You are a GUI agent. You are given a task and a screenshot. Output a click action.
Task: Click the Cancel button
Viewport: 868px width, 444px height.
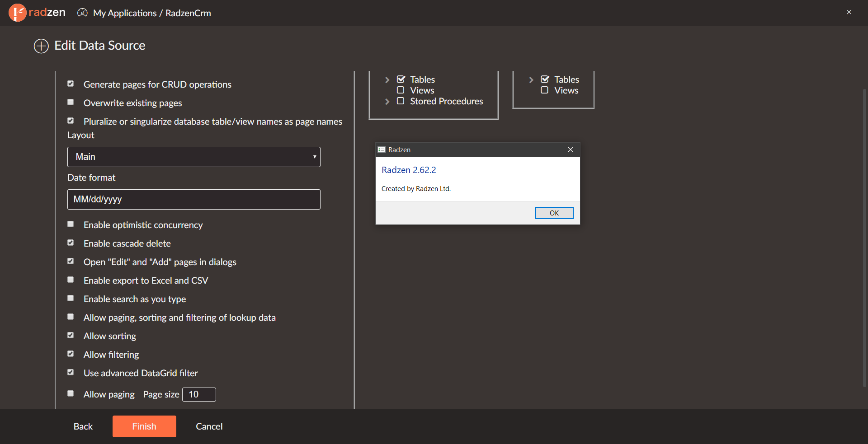click(x=209, y=426)
